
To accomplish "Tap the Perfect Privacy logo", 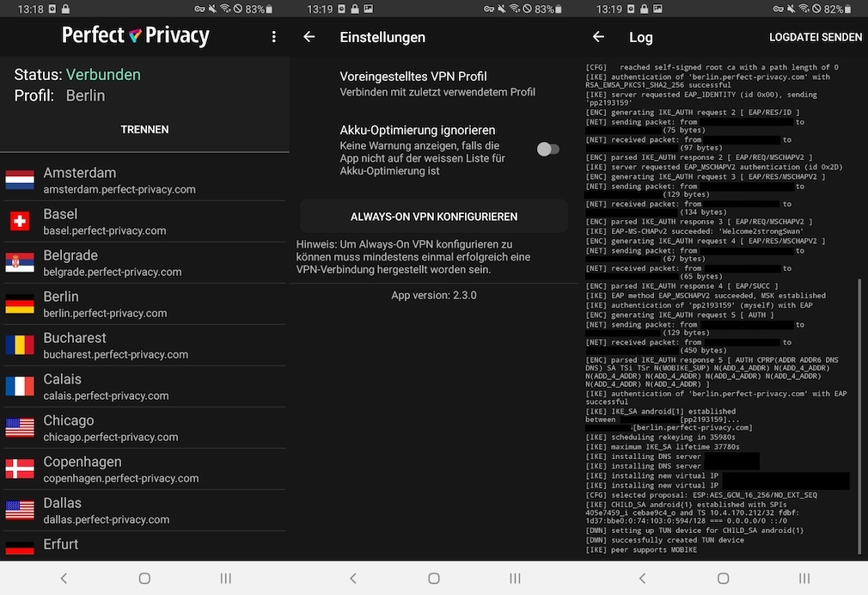I will tap(133, 36).
